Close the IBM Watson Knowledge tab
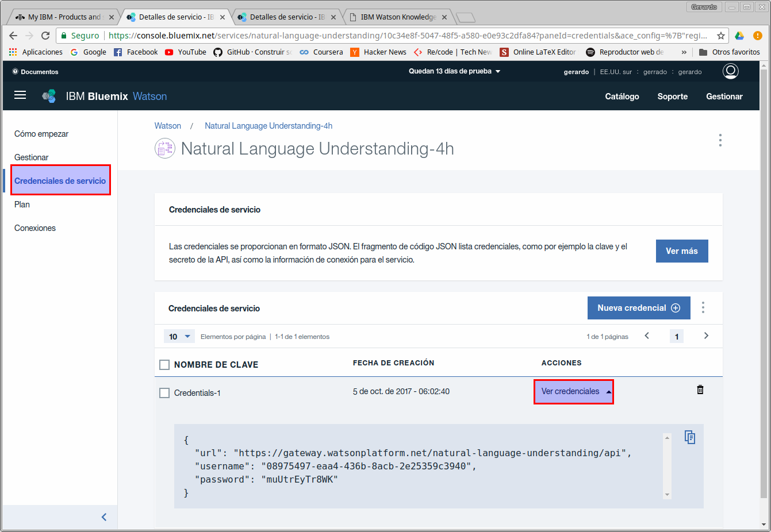Screen dimensions: 771x532 [x=444, y=17]
